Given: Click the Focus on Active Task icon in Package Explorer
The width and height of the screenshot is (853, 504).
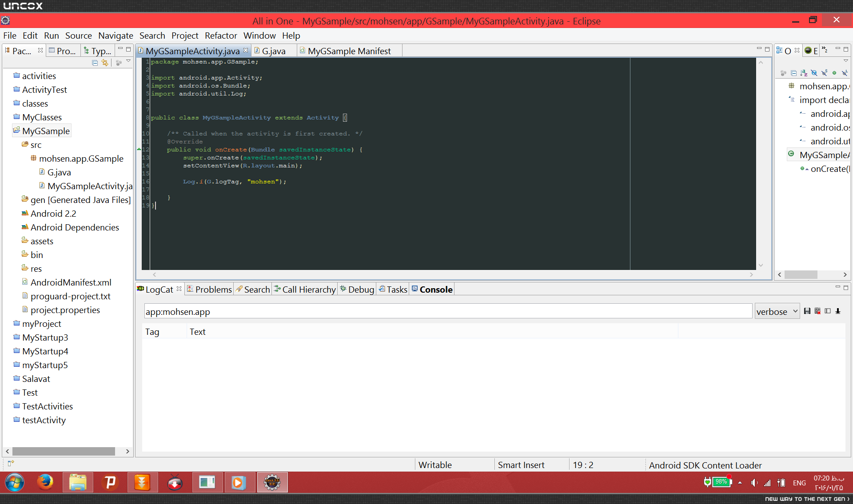Looking at the screenshot, I should (x=119, y=63).
